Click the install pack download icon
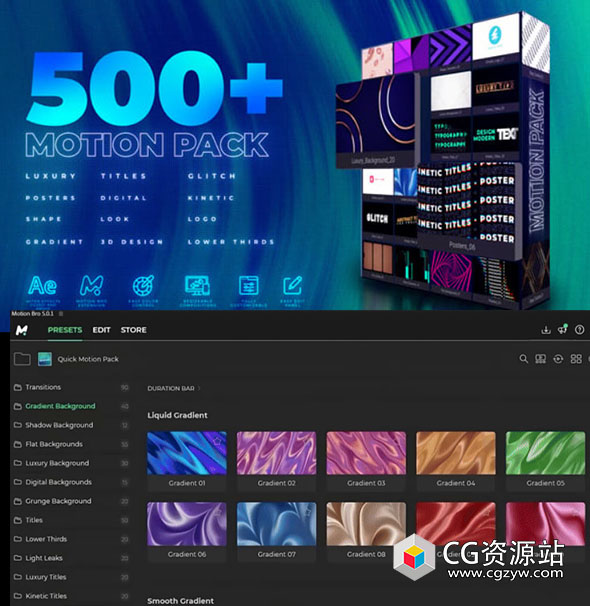The height and width of the screenshot is (606, 590). (x=546, y=330)
